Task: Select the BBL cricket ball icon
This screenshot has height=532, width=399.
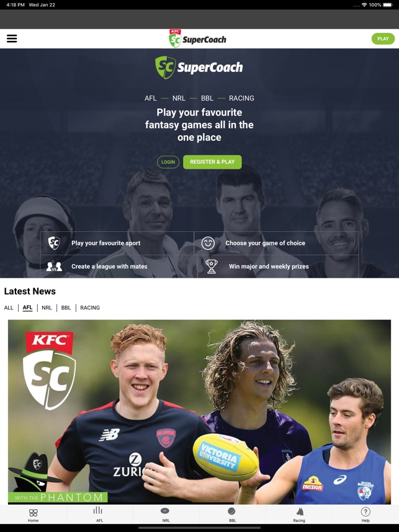Action: point(231,511)
